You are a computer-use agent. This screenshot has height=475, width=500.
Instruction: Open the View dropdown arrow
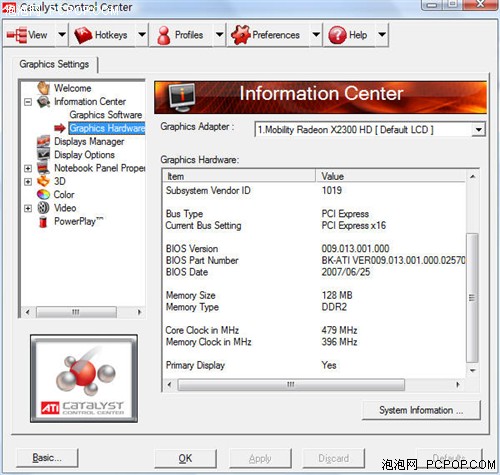(x=62, y=34)
